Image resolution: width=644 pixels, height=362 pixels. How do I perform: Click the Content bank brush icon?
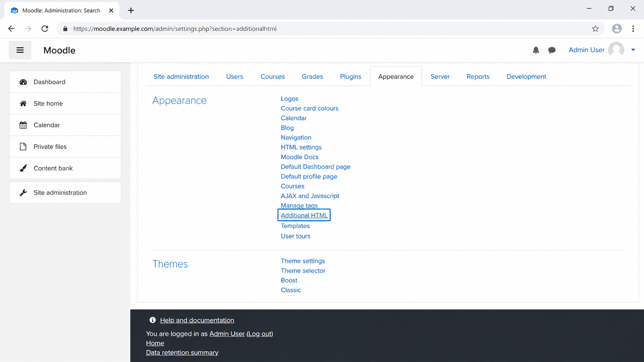coord(23,168)
